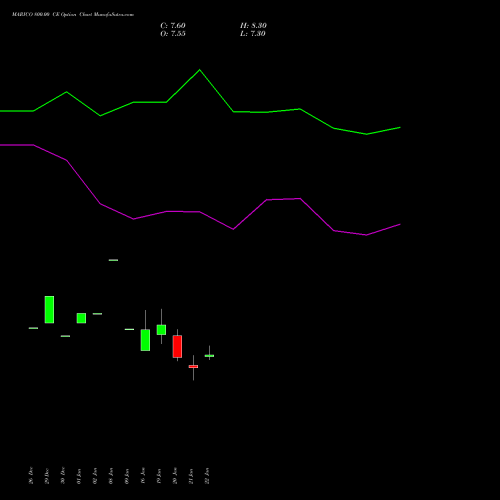500x500 pixels.
Task: Select the 22 Jan date axis label
Action: click(x=207, y=476)
